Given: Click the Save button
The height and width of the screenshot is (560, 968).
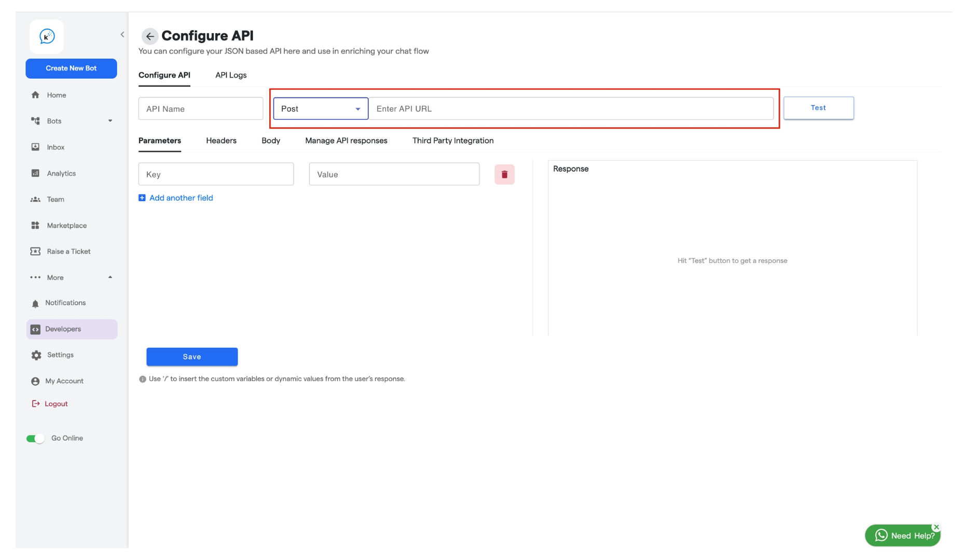Looking at the screenshot, I should click(x=192, y=357).
